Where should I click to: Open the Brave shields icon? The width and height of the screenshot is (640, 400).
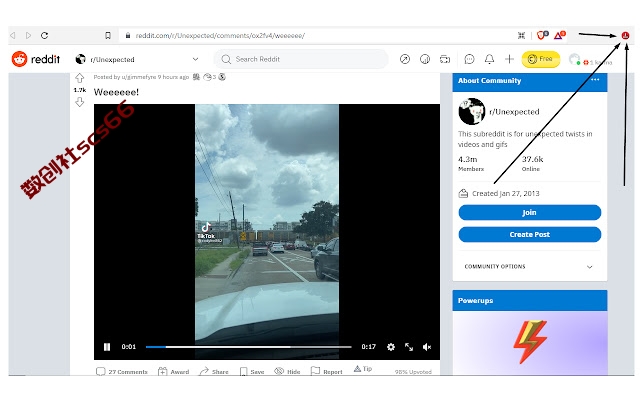(x=542, y=36)
